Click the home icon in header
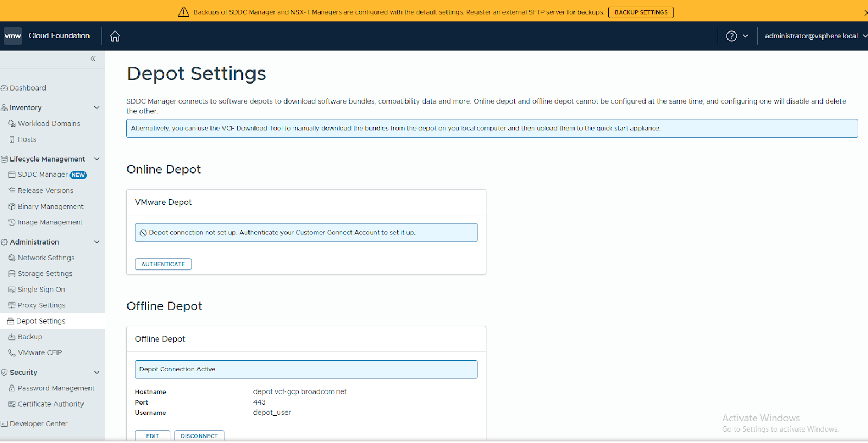The image size is (868, 443). (115, 36)
